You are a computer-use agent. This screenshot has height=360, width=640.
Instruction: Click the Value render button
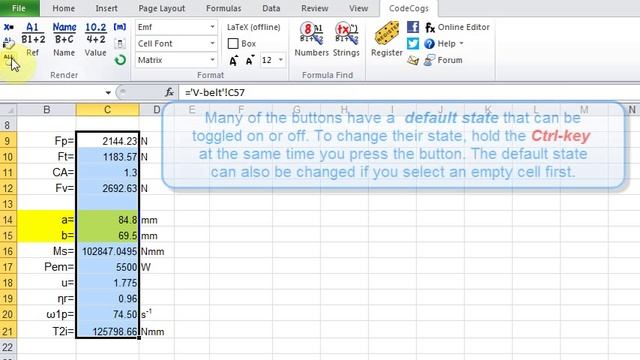(x=96, y=39)
